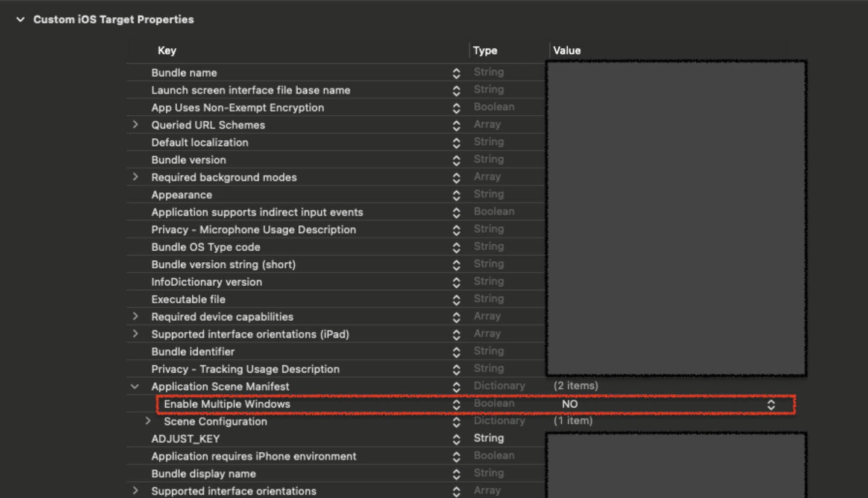This screenshot has height=498, width=868.
Task: Click the Bundle name key stepper
Action: point(456,73)
